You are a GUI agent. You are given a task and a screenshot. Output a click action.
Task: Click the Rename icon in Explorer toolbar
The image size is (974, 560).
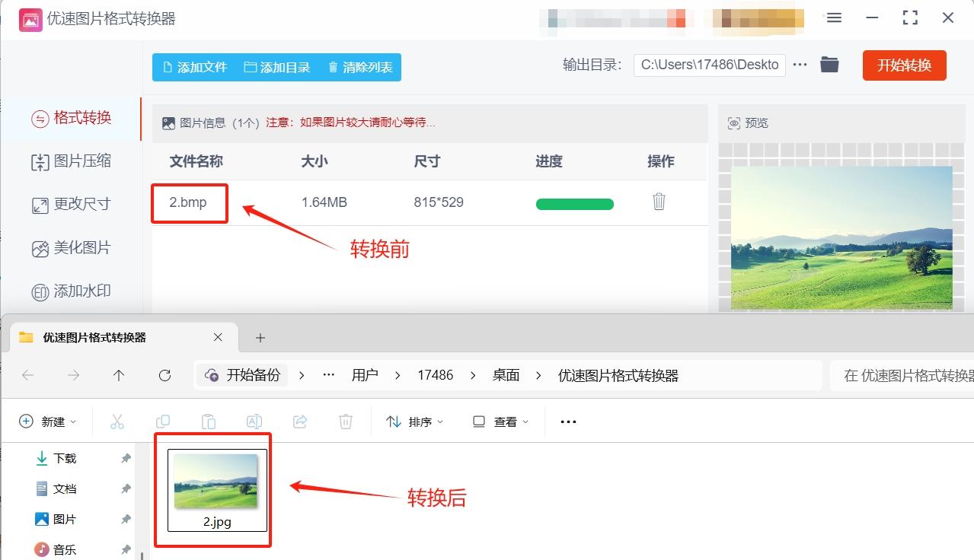[254, 421]
